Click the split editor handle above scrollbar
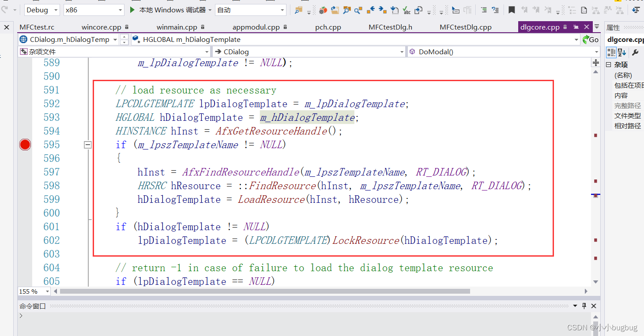This screenshot has width=644, height=336. point(596,63)
